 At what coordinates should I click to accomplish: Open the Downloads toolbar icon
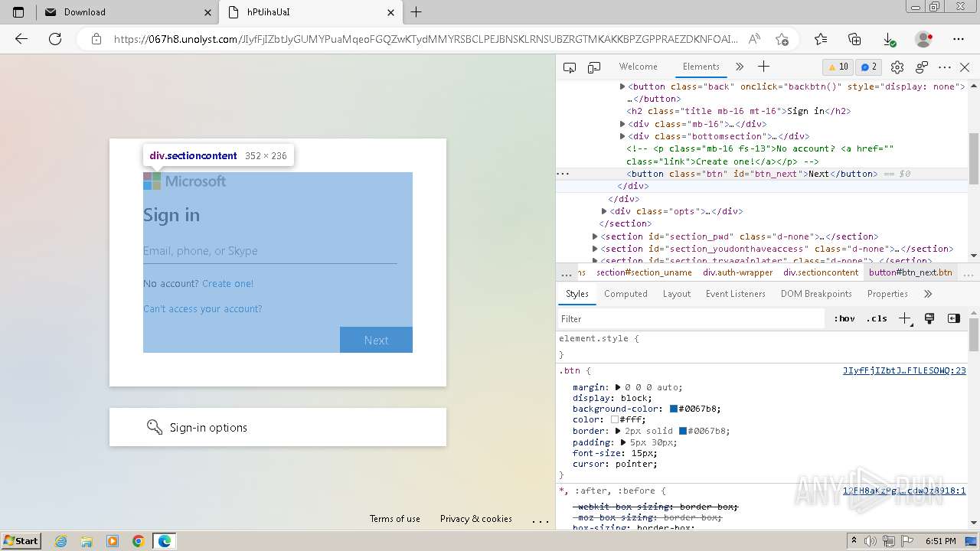click(889, 39)
